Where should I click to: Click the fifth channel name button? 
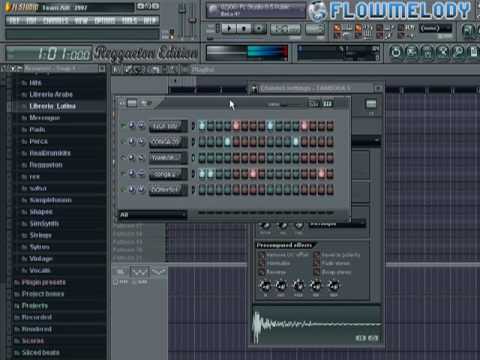[168, 190]
